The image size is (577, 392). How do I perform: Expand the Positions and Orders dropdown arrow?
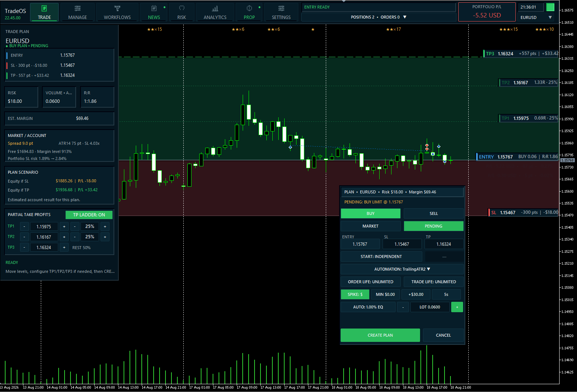[405, 17]
